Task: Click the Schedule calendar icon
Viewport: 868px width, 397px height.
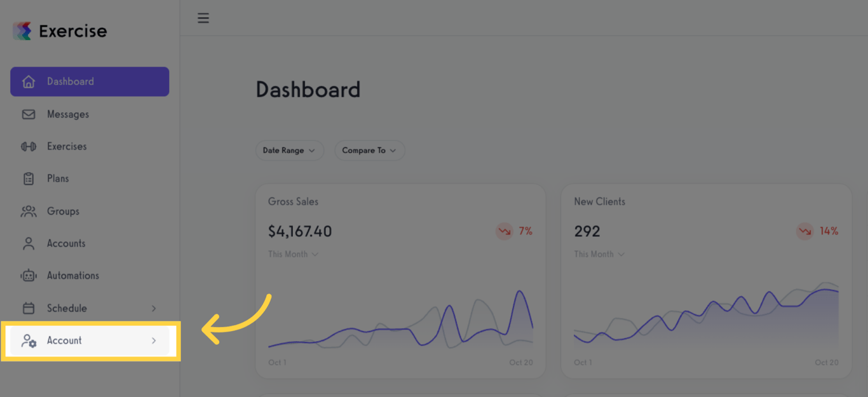Action: click(29, 308)
